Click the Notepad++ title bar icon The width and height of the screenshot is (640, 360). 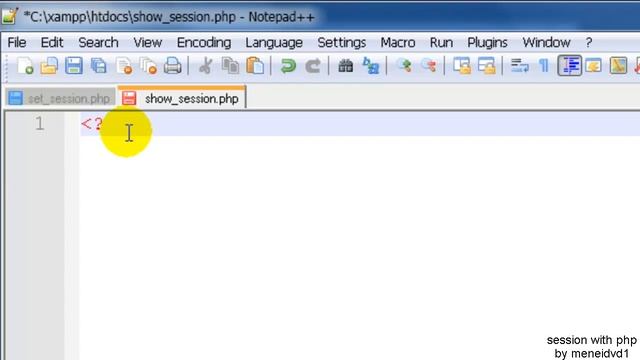pos(9,16)
